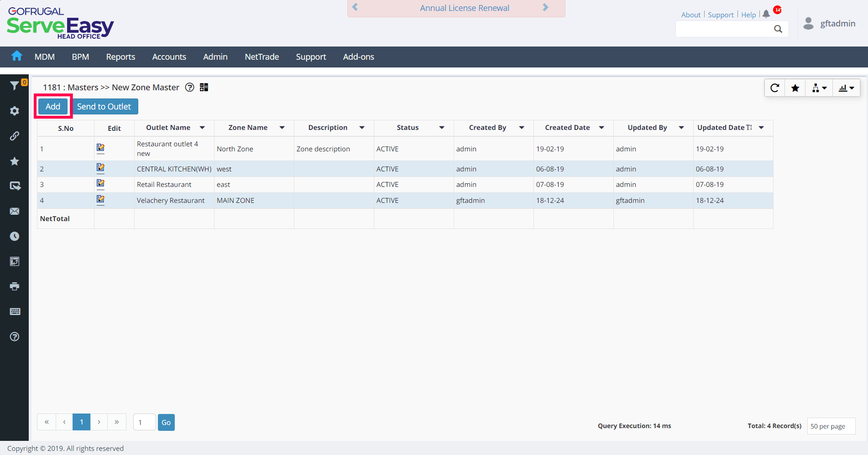Expand the Status column filter arrow
Viewport: 868px width, 455px height.
click(442, 128)
